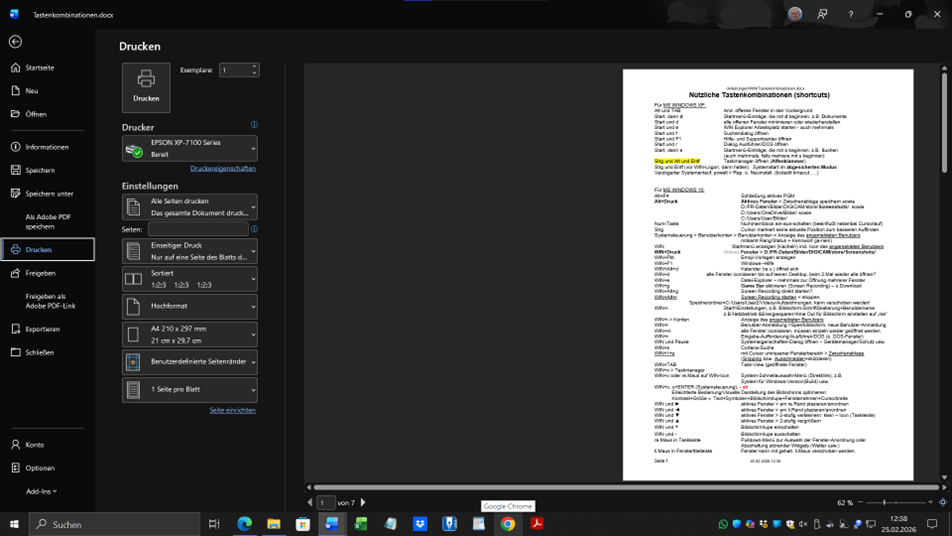Open File Explorer from the taskbar
This screenshot has width=952, height=536.
274,524
